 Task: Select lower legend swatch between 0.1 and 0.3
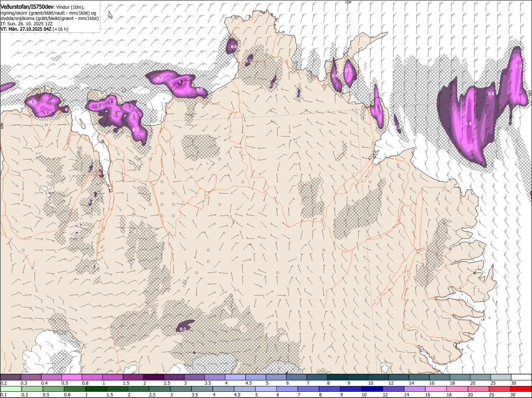click(x=10, y=389)
